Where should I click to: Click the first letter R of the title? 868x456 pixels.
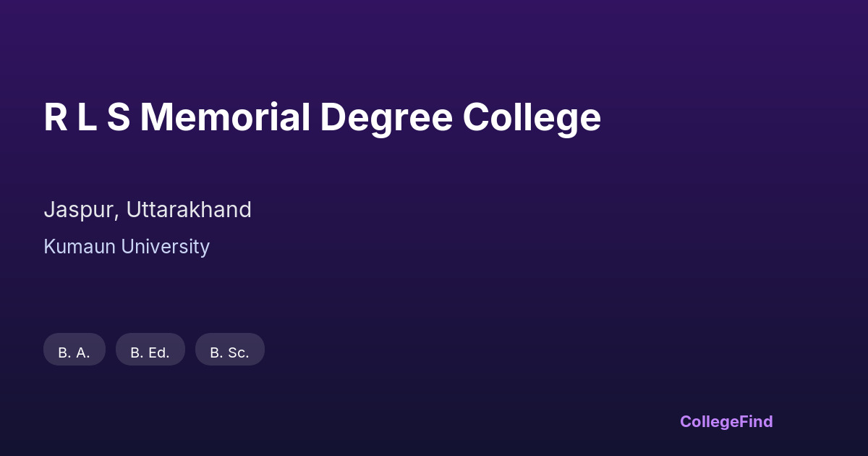[55, 117]
